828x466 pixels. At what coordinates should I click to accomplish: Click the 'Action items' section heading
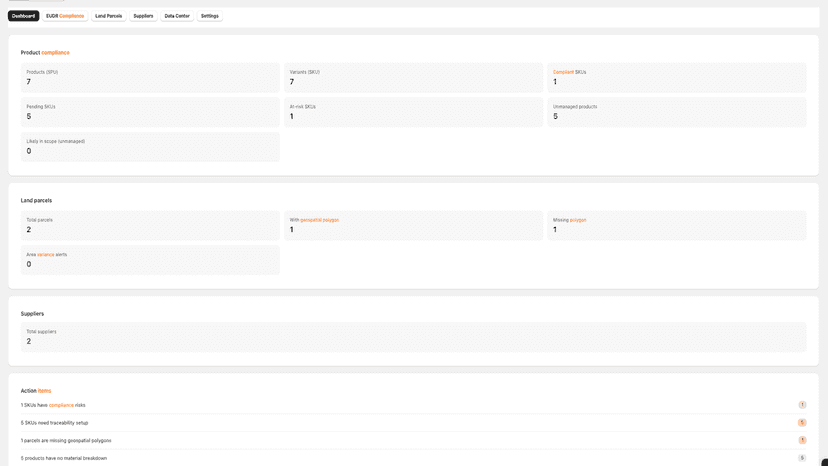click(x=36, y=390)
